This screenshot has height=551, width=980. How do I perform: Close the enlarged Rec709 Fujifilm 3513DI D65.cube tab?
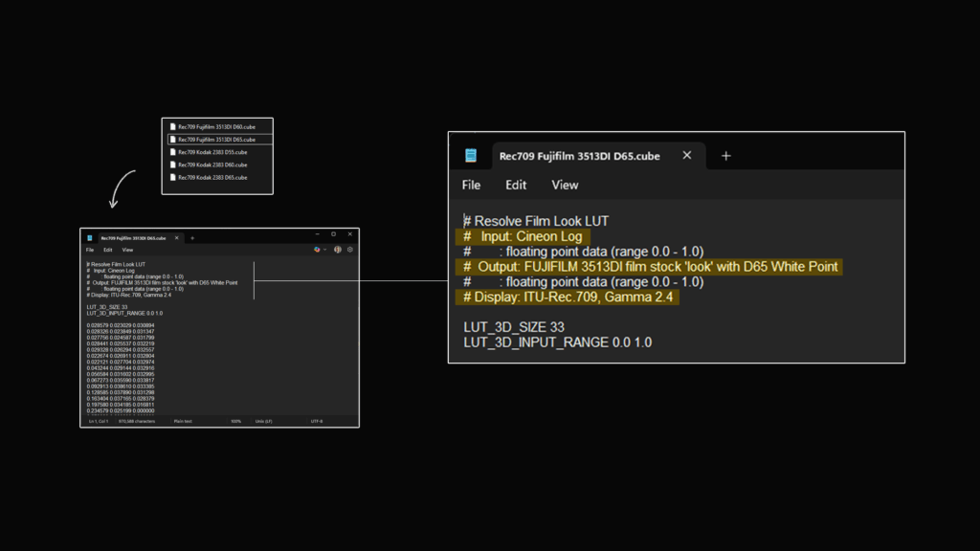pyautogui.click(x=687, y=156)
